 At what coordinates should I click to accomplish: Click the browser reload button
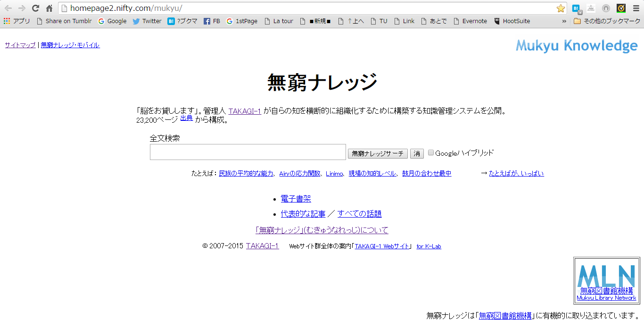(35, 8)
